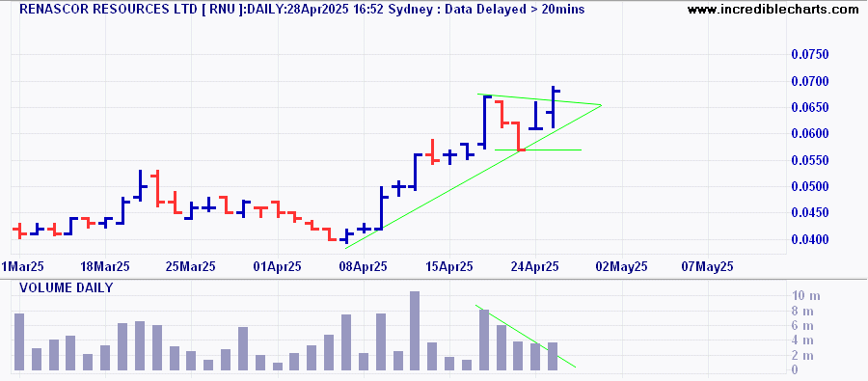Click the 02May25 date label
The height and width of the screenshot is (381, 868).
(622, 267)
